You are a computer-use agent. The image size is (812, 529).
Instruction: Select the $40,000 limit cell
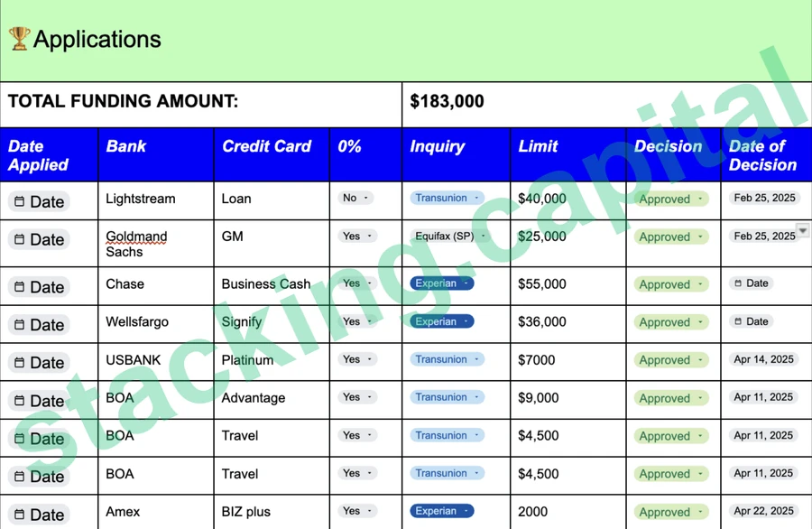click(568, 201)
